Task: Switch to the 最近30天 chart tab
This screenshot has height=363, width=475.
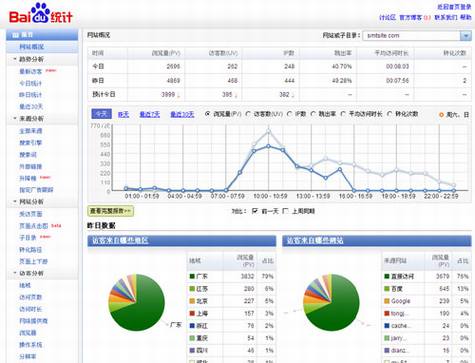Action: pyautogui.click(x=182, y=114)
